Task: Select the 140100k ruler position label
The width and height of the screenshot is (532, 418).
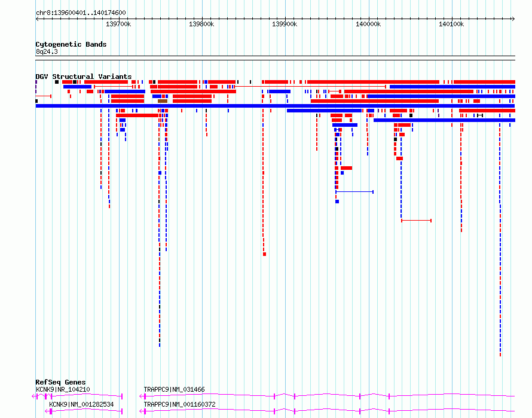Action: point(451,24)
